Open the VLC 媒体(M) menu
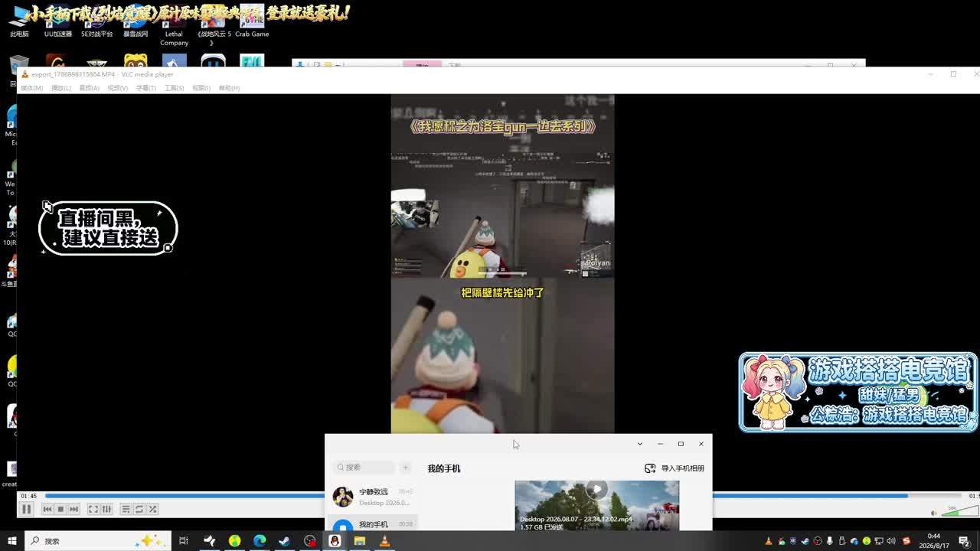The image size is (980, 551). coord(31,88)
